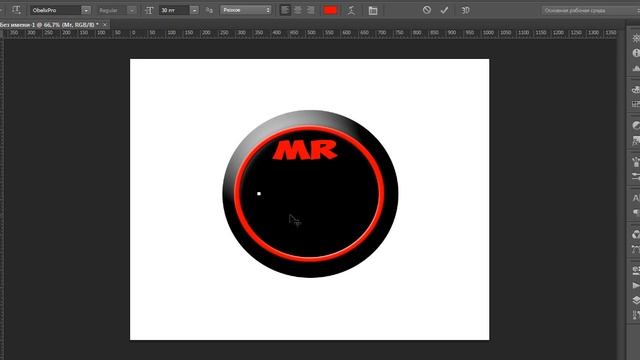Open the Paragraph panel icon in the dock
The height and width of the screenshot is (360, 640).
636,212
